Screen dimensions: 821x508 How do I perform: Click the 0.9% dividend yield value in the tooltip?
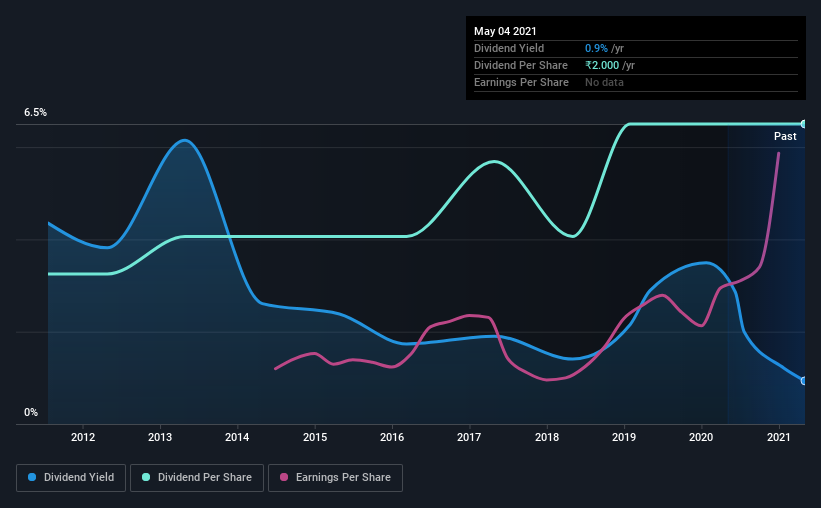point(593,48)
